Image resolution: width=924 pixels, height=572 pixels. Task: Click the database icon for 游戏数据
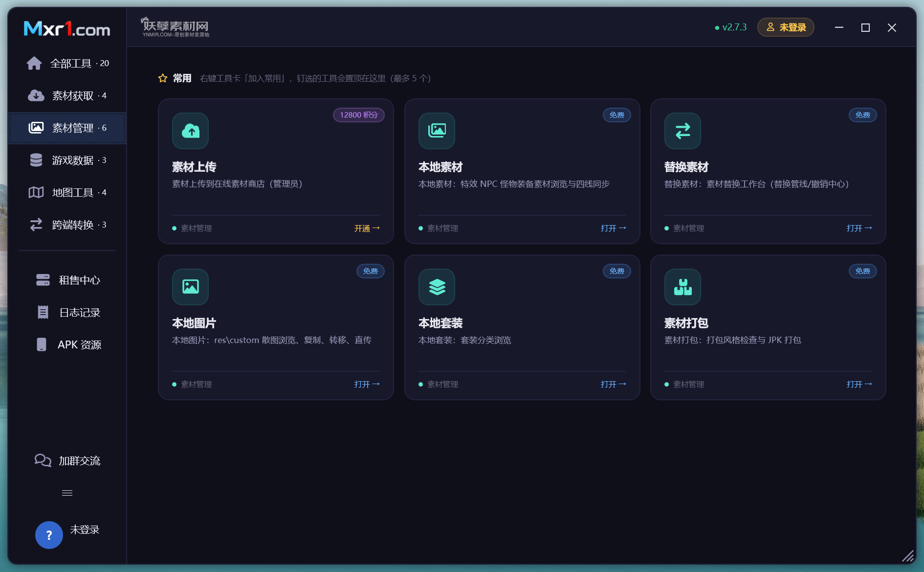point(36,160)
